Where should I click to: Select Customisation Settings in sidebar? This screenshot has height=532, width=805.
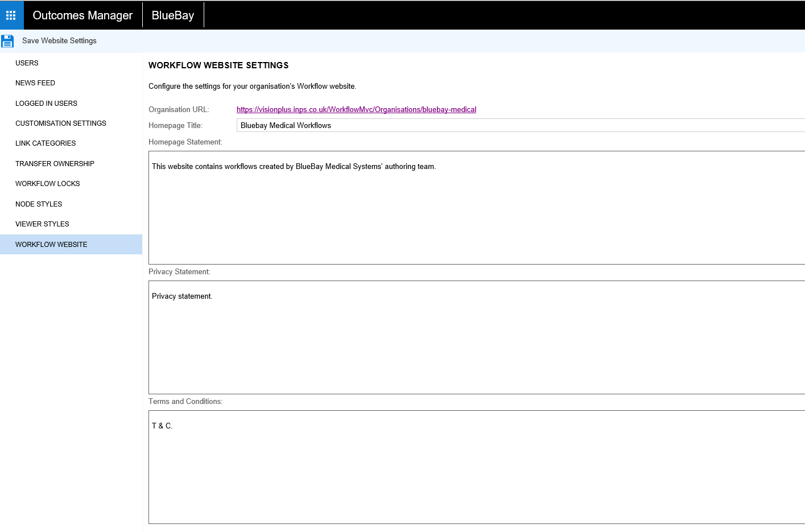[60, 123]
